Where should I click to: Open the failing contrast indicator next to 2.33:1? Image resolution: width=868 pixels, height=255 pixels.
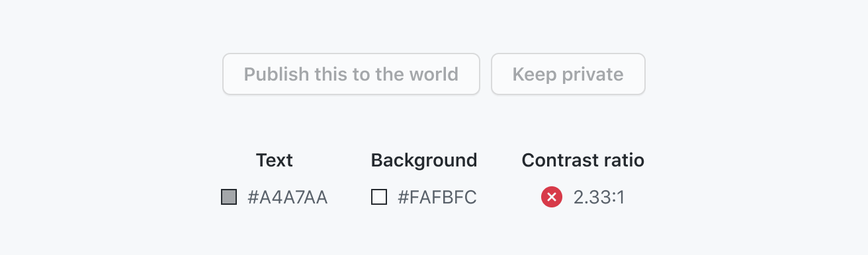click(552, 197)
